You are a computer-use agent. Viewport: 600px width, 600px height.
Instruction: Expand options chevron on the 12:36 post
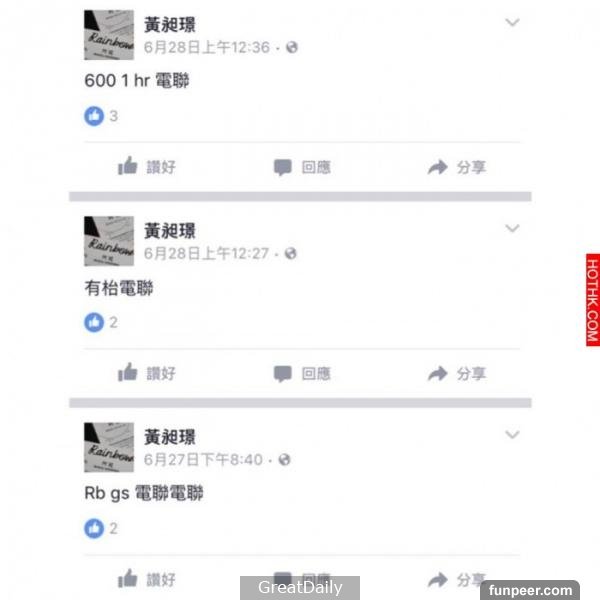[x=512, y=22]
